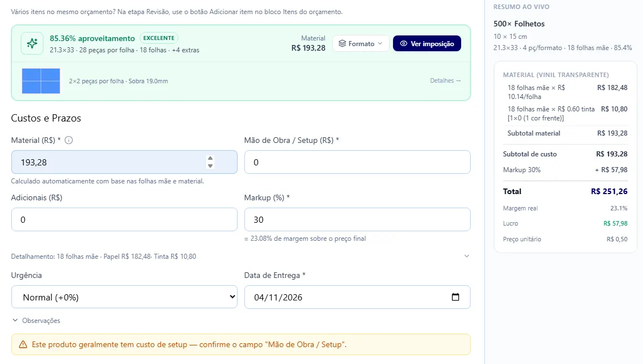
Task: Click the Data de Entrega date field
Action: pyautogui.click(x=357, y=297)
